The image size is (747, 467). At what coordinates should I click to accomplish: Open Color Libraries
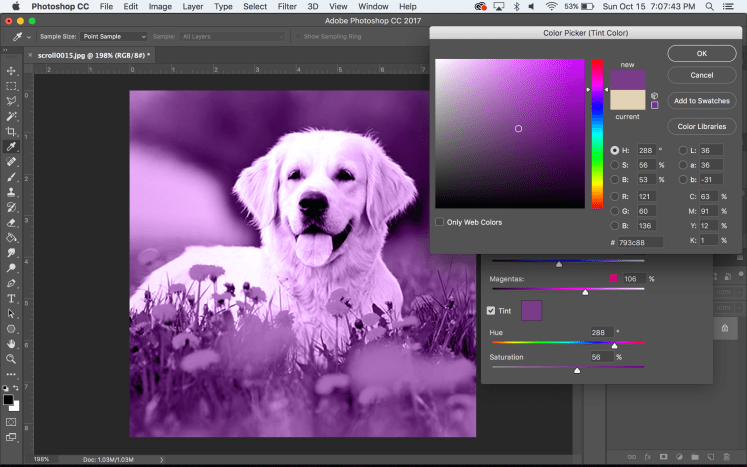pos(701,127)
